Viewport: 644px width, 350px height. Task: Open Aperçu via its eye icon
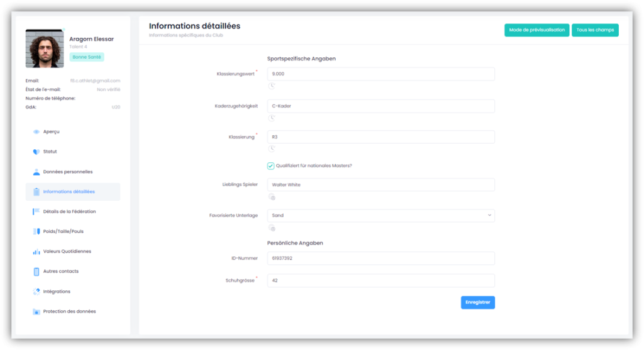pos(36,132)
